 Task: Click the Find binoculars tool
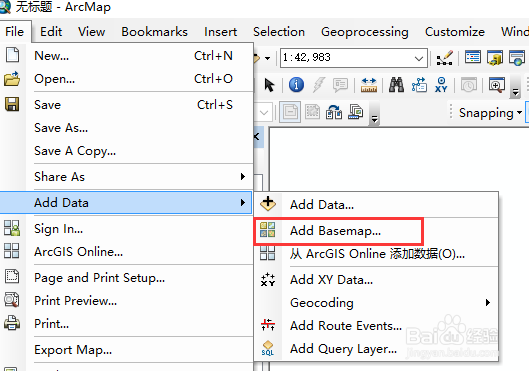tap(396, 85)
